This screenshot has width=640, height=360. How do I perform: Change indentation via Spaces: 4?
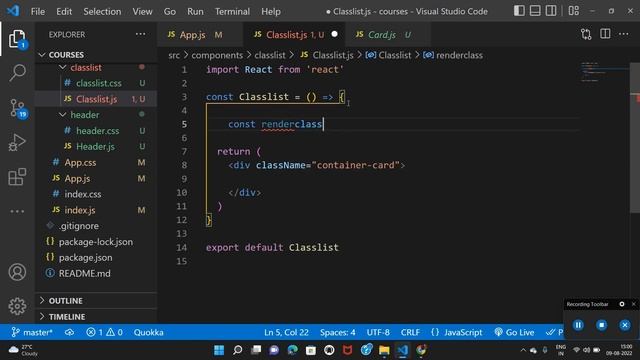[338, 332]
